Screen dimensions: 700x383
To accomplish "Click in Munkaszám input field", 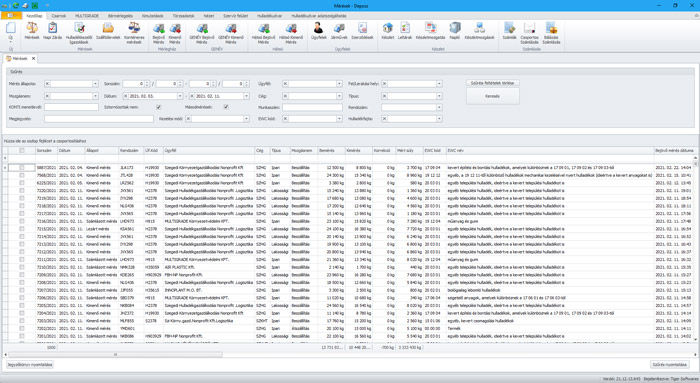I will pyautogui.click(x=312, y=107).
